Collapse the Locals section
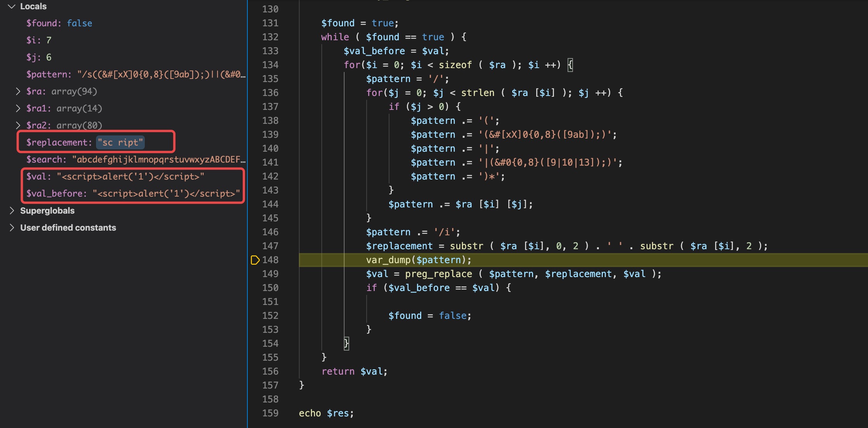Viewport: 868px width, 428px height. coord(12,7)
